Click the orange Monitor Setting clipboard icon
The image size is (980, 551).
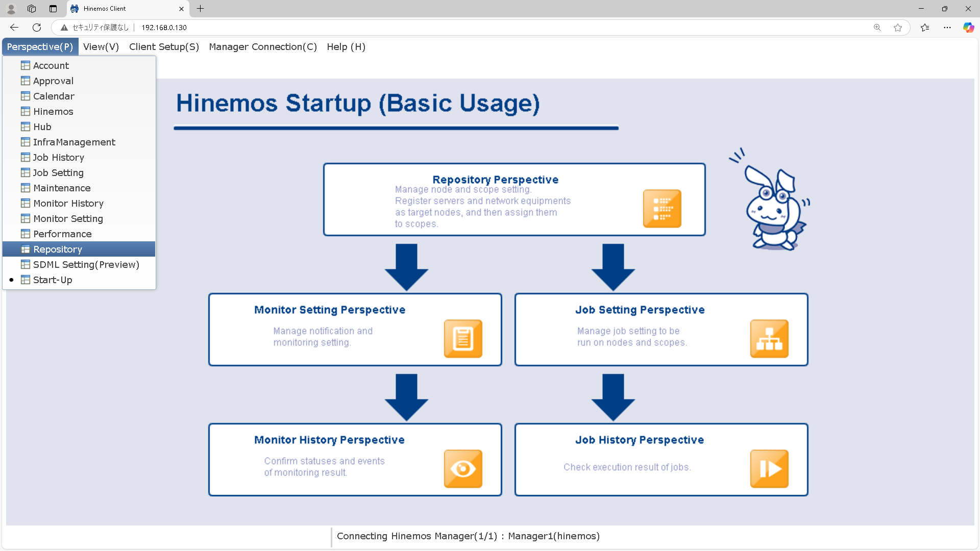tap(463, 339)
